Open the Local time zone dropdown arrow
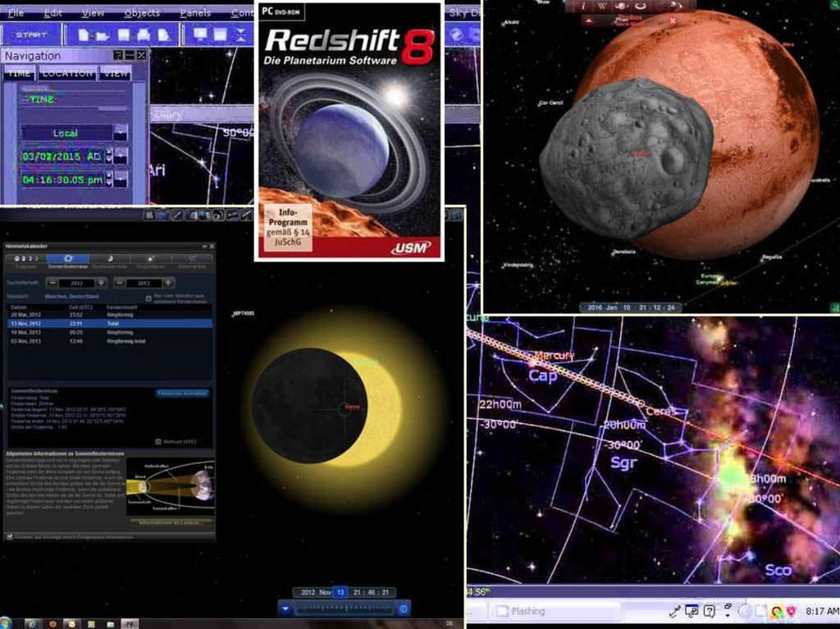Viewport: 840px width, 629px height. pyautogui.click(x=121, y=132)
